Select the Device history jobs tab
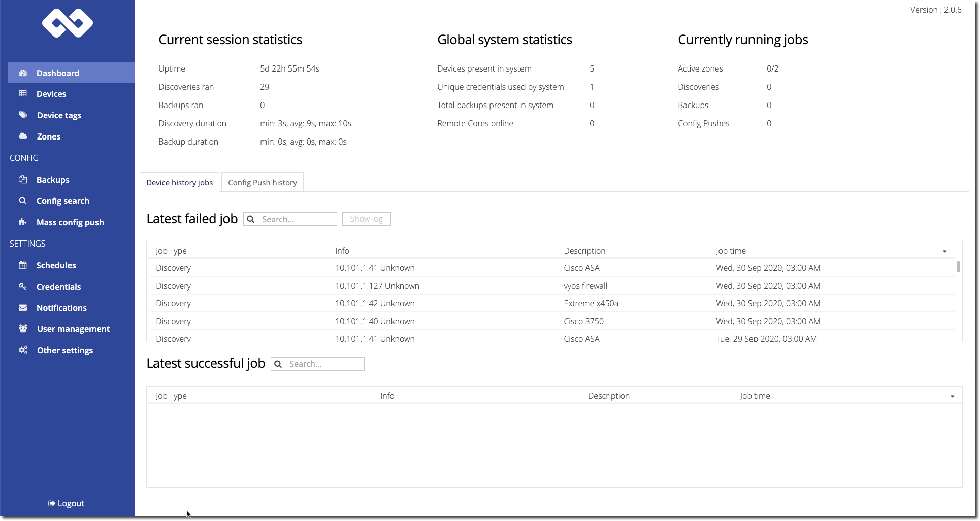The image size is (980, 521). point(179,183)
